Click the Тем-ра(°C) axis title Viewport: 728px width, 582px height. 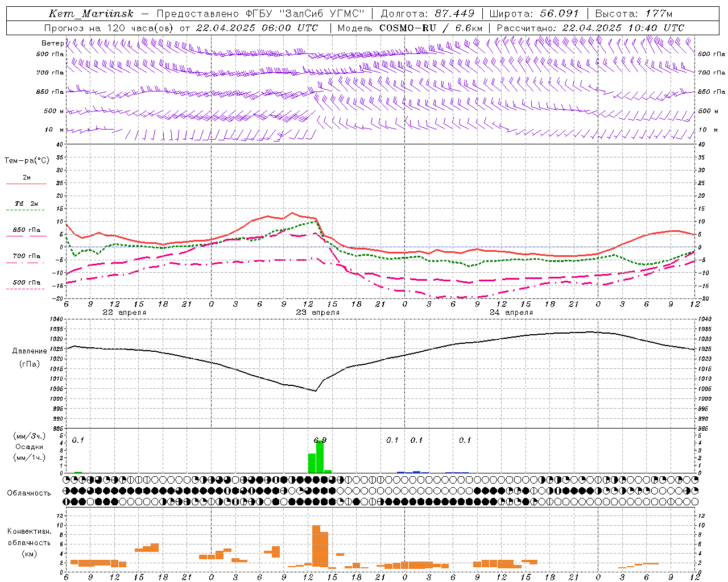pyautogui.click(x=27, y=161)
